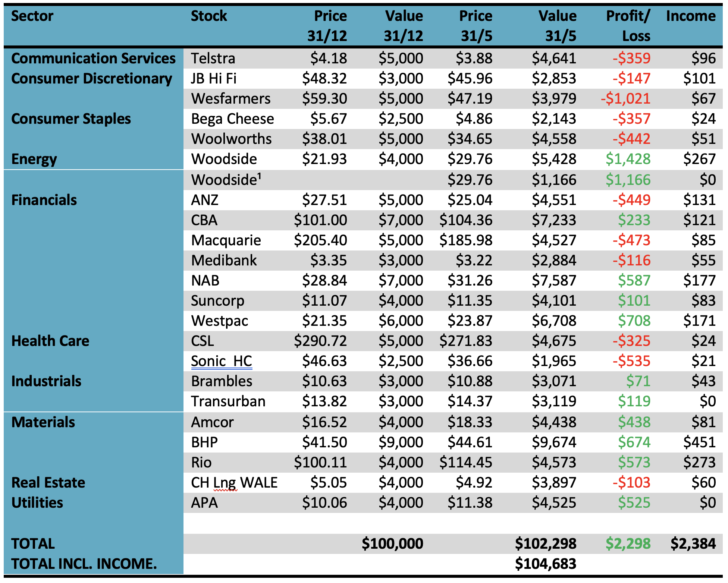Click the BHP income value $451
This screenshot has width=728, height=583.
point(699,442)
